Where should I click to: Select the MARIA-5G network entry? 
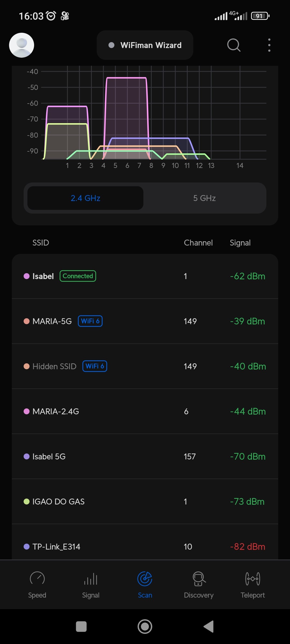145,321
